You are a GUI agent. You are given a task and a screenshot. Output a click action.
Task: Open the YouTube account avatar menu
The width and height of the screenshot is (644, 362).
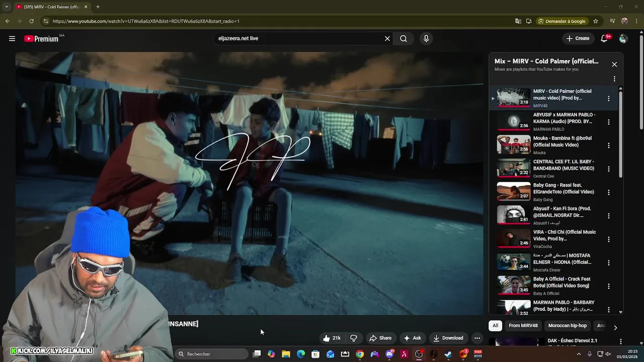(623, 39)
